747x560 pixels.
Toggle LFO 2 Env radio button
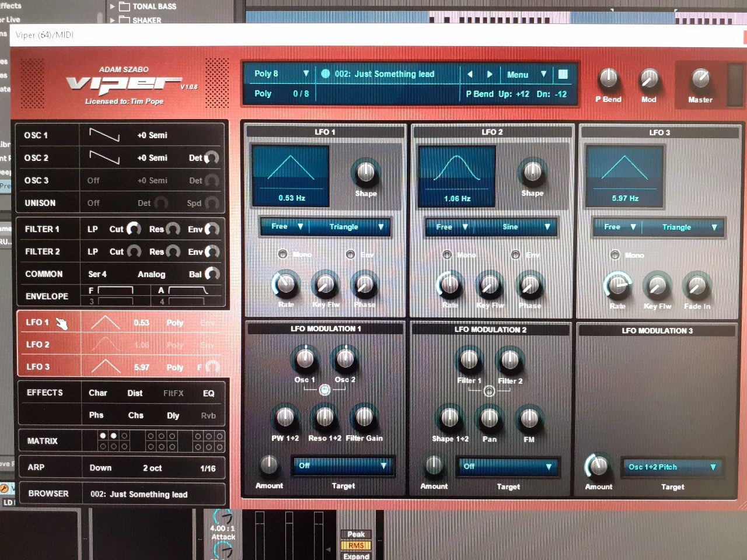click(516, 254)
